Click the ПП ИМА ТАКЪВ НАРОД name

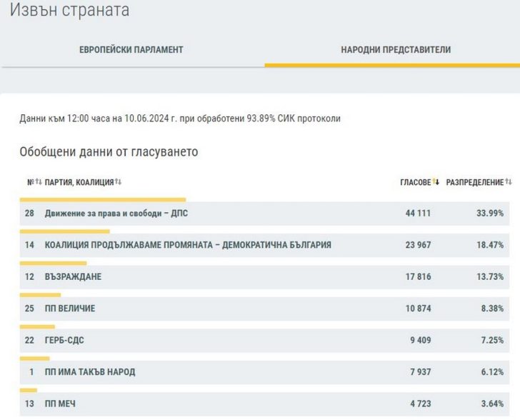[x=90, y=371]
